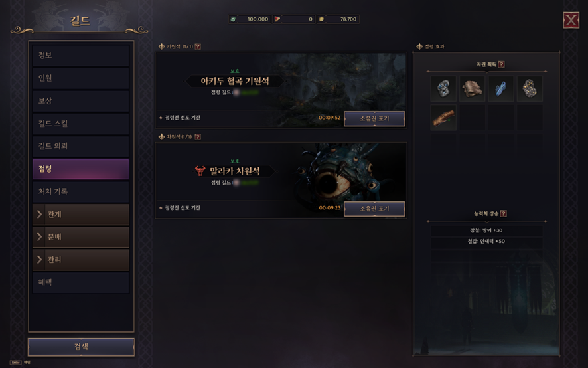
Task: Open the 정보 menu item
Action: pos(81,56)
